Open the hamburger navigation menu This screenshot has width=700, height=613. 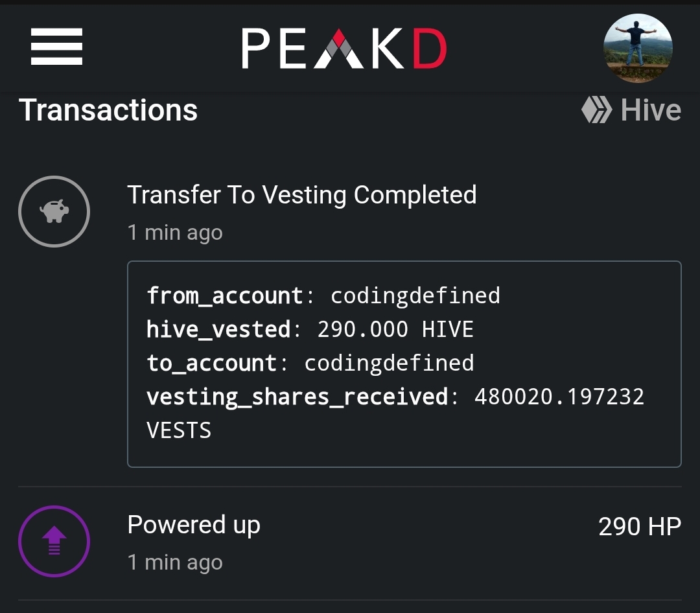(56, 47)
